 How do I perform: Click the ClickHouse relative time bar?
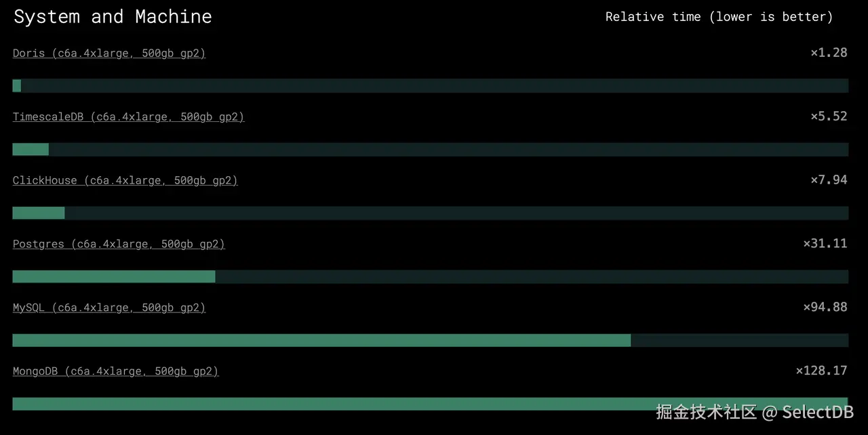coord(430,213)
